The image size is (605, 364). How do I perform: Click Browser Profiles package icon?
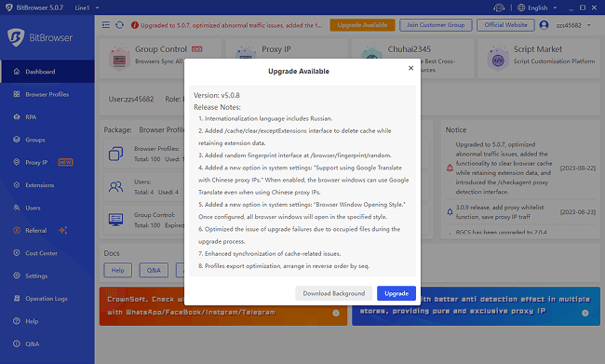[115, 154]
